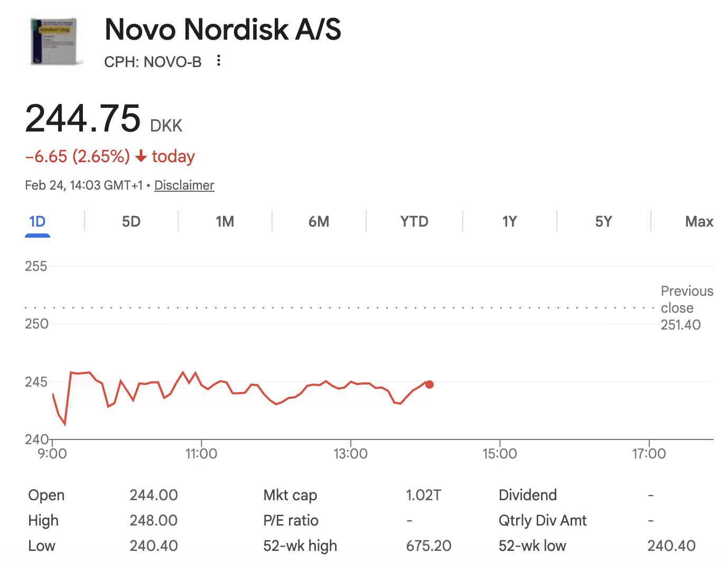Switch to the 1M chart view

coord(225,221)
